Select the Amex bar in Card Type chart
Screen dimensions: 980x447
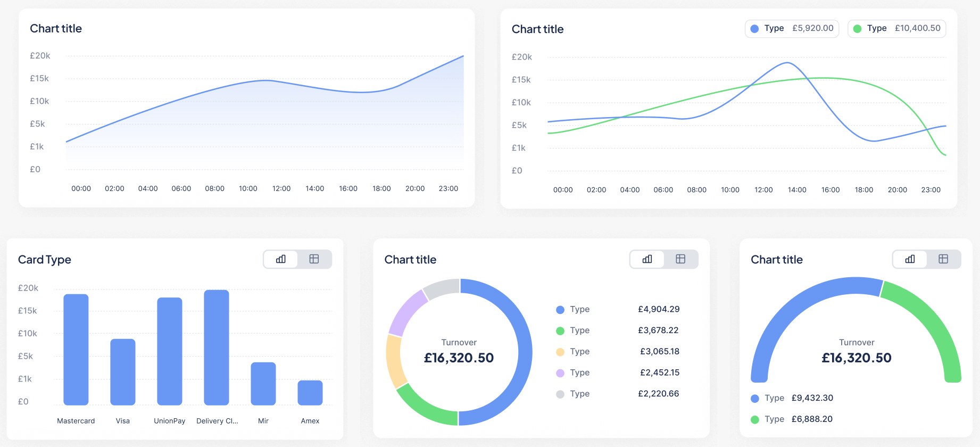[x=310, y=393]
